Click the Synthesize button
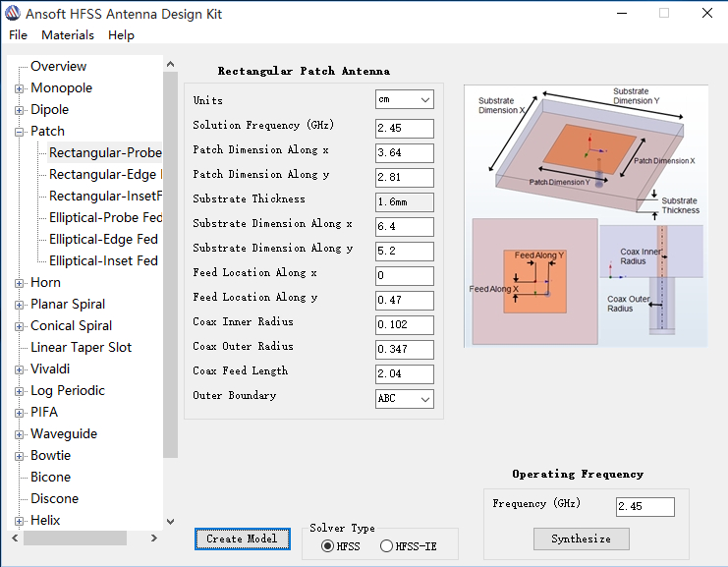Image resolution: width=728 pixels, height=567 pixels. (582, 539)
